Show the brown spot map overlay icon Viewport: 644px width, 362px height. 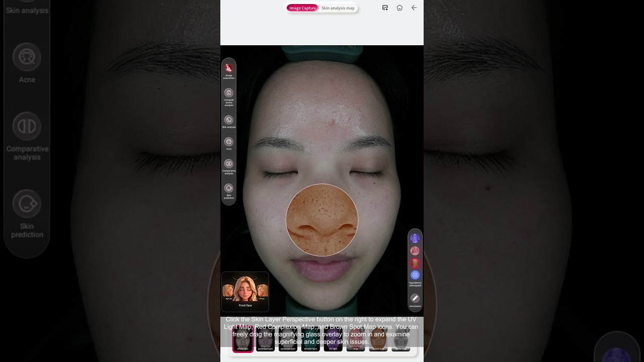(415, 263)
